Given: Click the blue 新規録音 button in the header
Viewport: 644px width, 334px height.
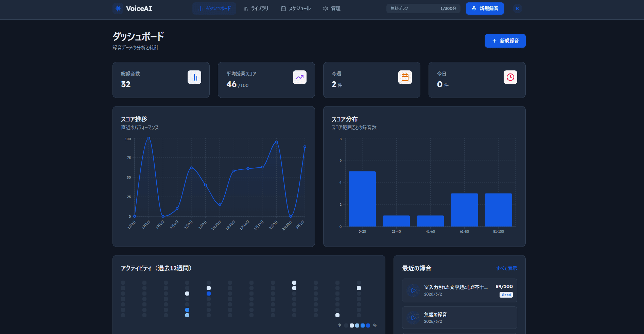Looking at the screenshot, I should [485, 9].
